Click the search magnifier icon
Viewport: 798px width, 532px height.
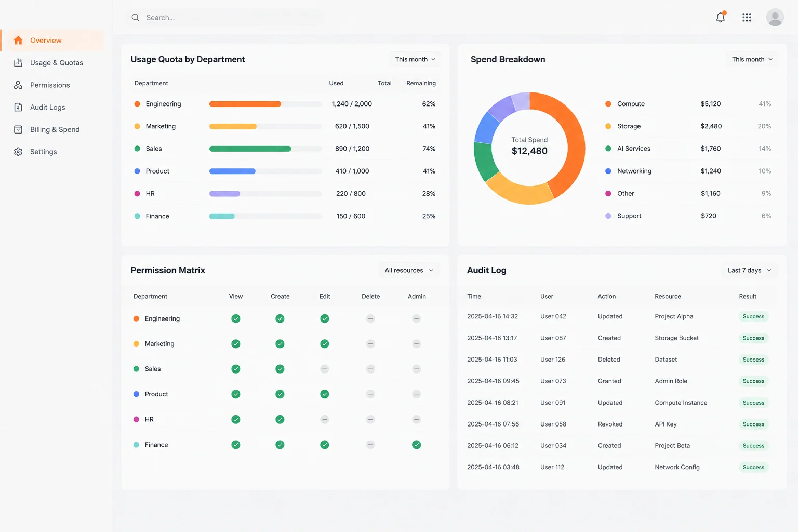tap(136, 18)
